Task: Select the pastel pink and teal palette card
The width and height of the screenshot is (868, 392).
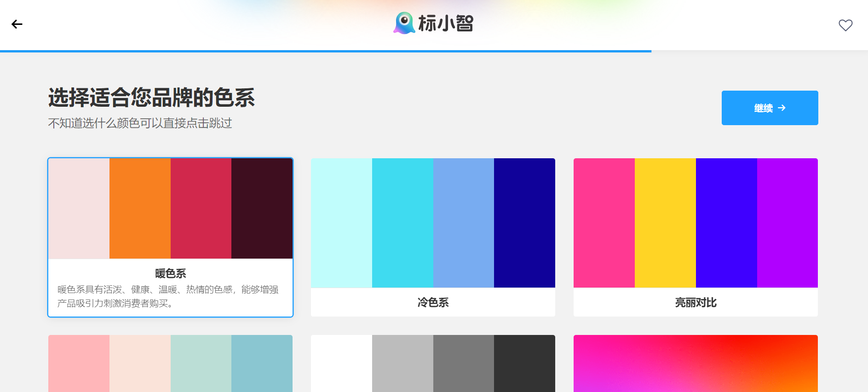Action: point(170,363)
